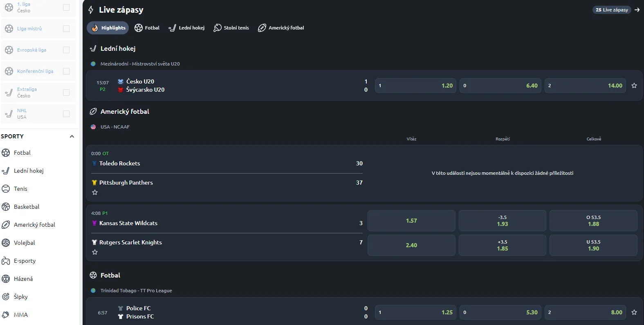Open the Tenis icon in sports list
Viewport: 644px width, 325px height.
[6, 189]
